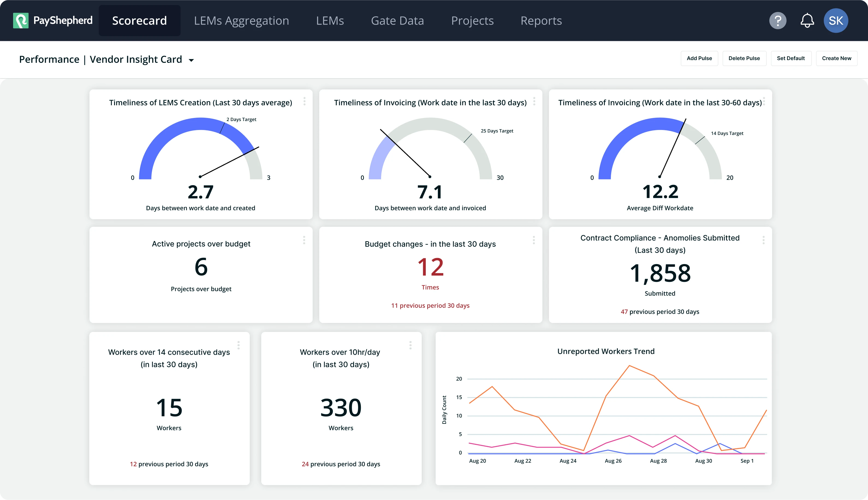The height and width of the screenshot is (500, 868).
Task: Open options on LEMS Creation timeliness card
Action: [304, 101]
